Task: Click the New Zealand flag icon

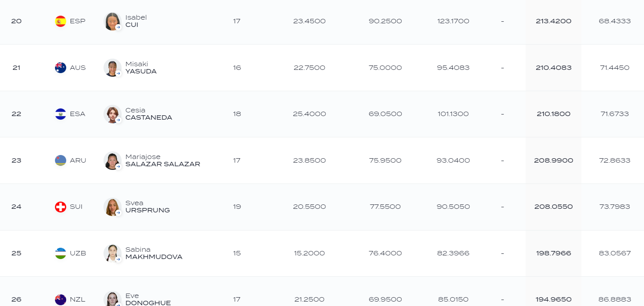Action: click(x=61, y=300)
